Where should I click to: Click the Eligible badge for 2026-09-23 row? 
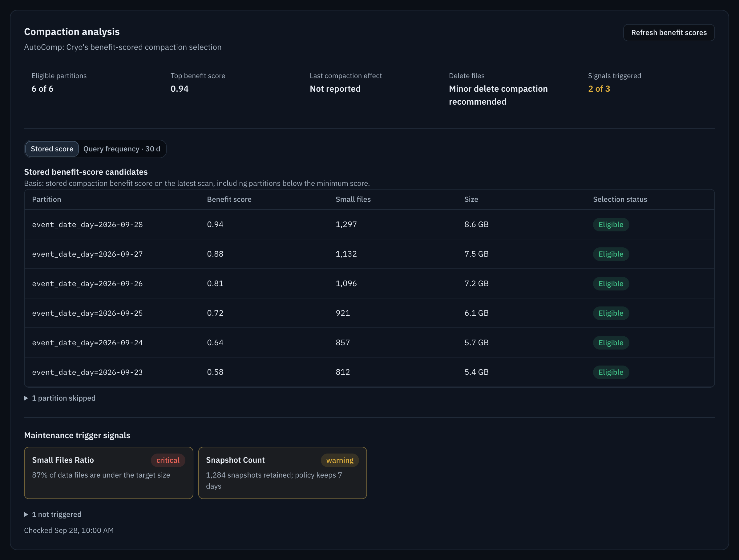pyautogui.click(x=611, y=372)
